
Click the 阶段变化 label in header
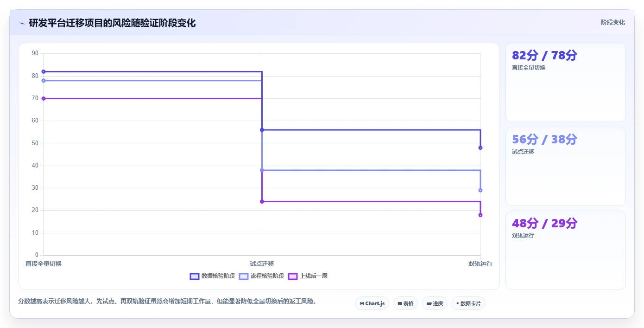613,22
